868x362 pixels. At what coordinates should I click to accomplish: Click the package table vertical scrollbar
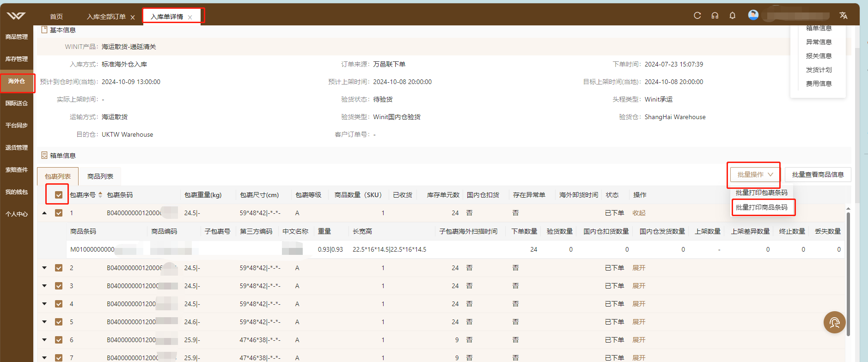[848, 273]
